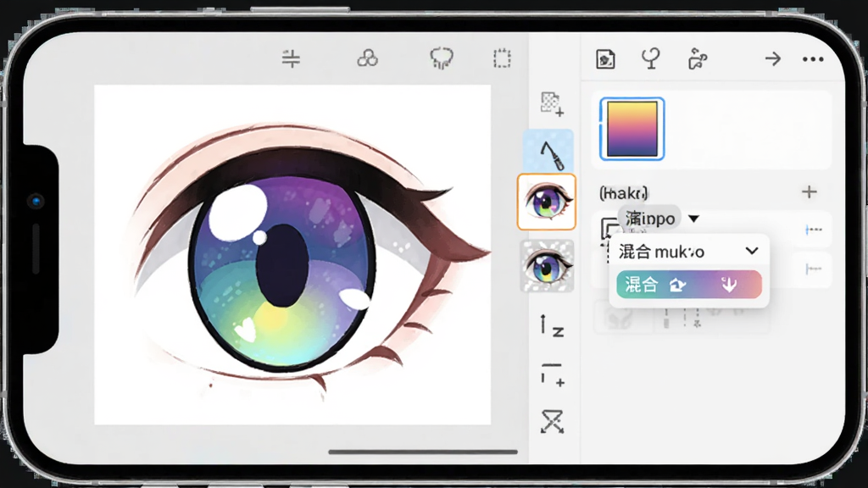Image resolution: width=868 pixels, height=488 pixels.
Task: Tap the crossed arrows icon at the strip bottom
Action: click(552, 422)
